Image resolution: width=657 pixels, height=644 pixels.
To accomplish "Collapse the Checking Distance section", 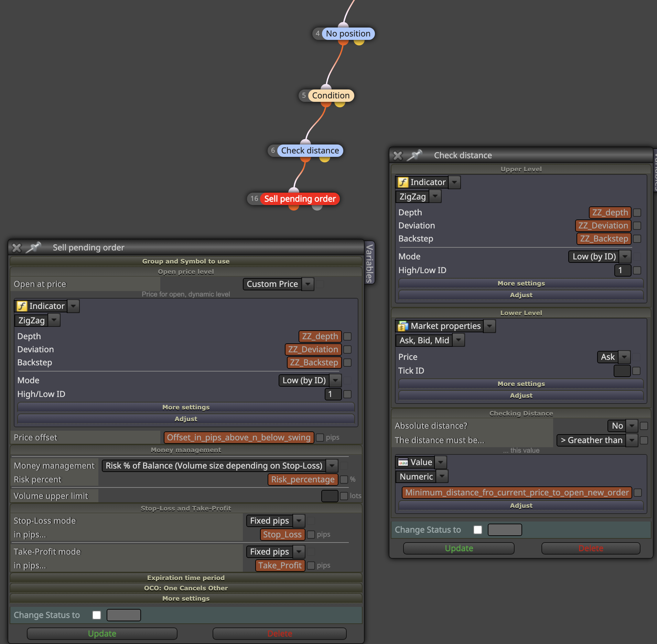I will tap(521, 413).
